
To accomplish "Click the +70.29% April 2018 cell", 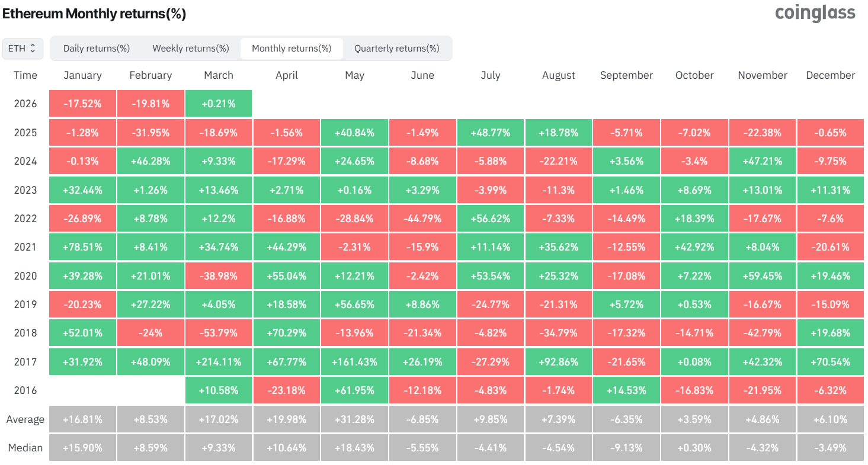I will point(287,333).
